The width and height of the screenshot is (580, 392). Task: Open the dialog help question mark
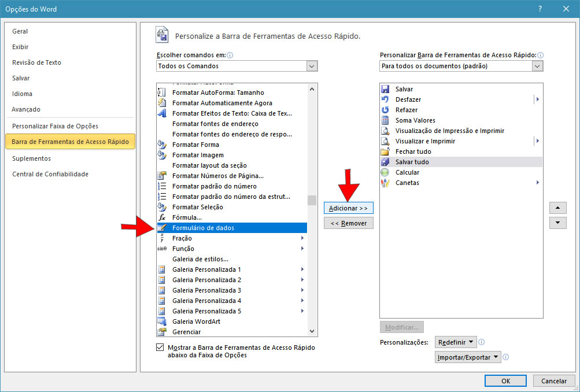coord(540,9)
